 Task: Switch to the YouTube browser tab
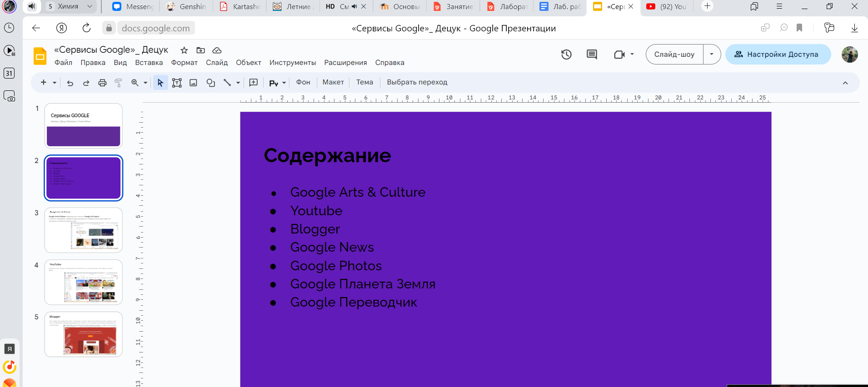(x=666, y=6)
